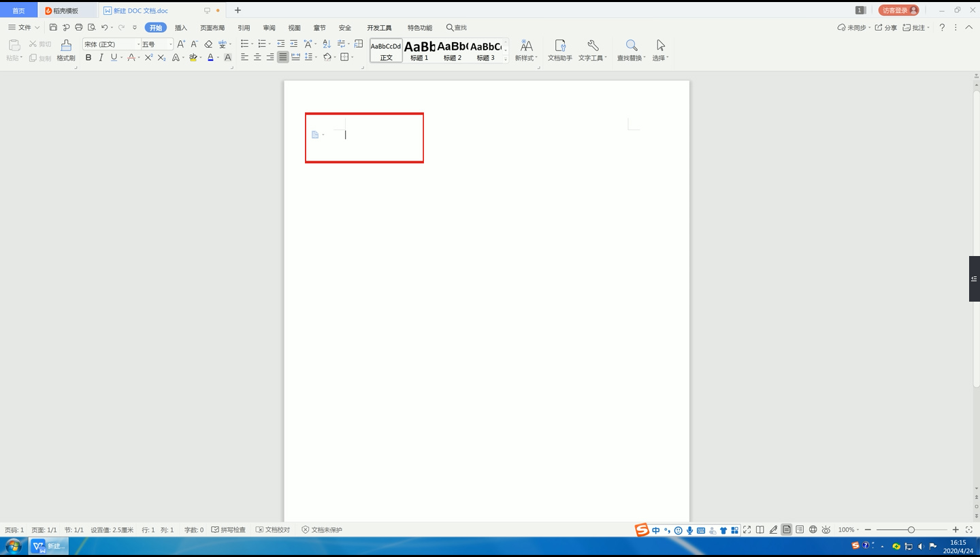980x557 pixels.
Task: Click Document Proofing (文档校对) in status bar
Action: [x=273, y=530]
